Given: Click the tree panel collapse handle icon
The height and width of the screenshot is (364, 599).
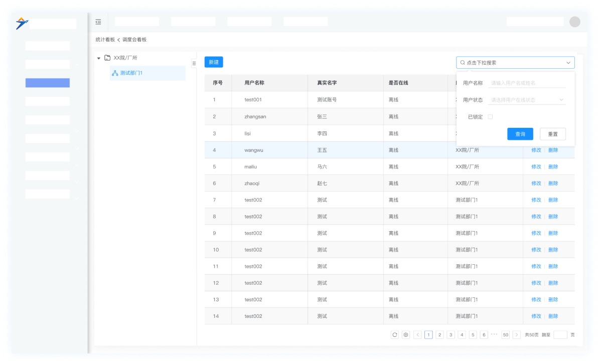Looking at the screenshot, I should click(194, 63).
